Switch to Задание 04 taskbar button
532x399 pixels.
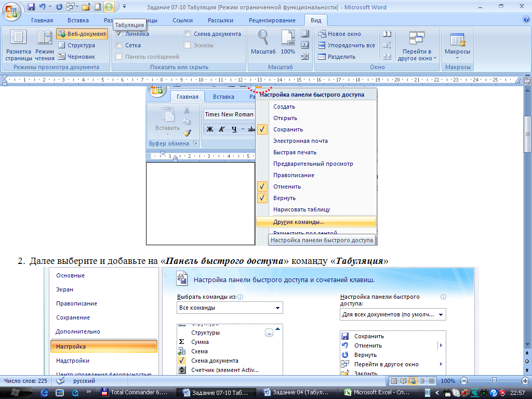pyautogui.click(x=297, y=393)
